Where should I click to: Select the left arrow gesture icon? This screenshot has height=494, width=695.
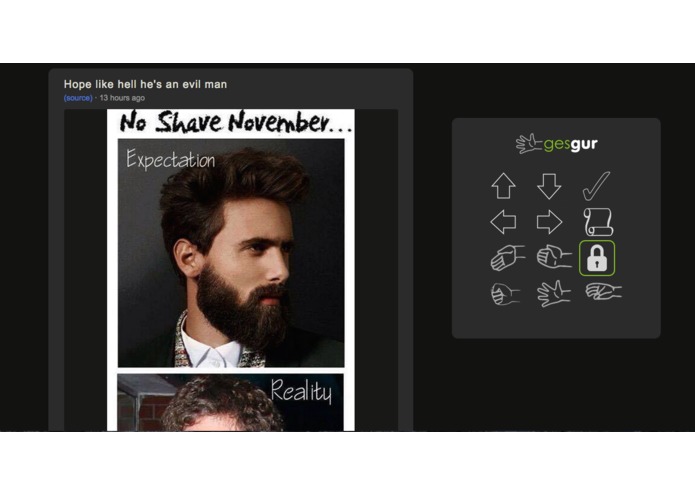click(504, 222)
